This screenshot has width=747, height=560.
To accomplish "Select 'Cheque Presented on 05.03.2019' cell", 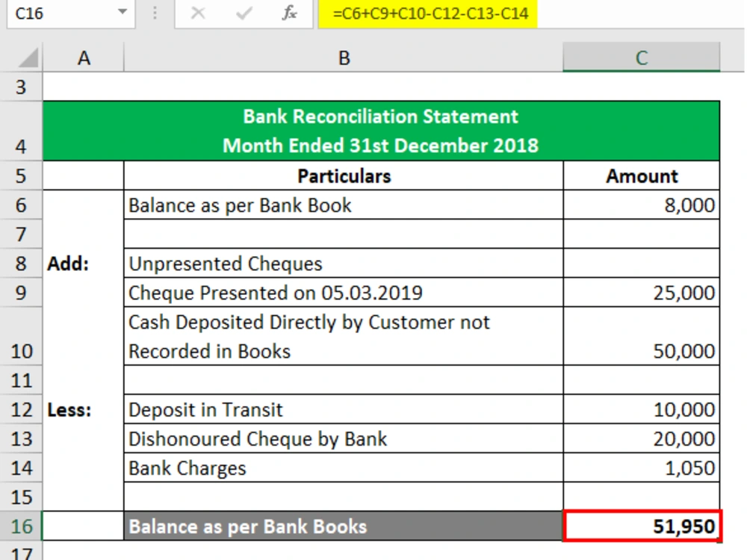I will coord(344,293).
